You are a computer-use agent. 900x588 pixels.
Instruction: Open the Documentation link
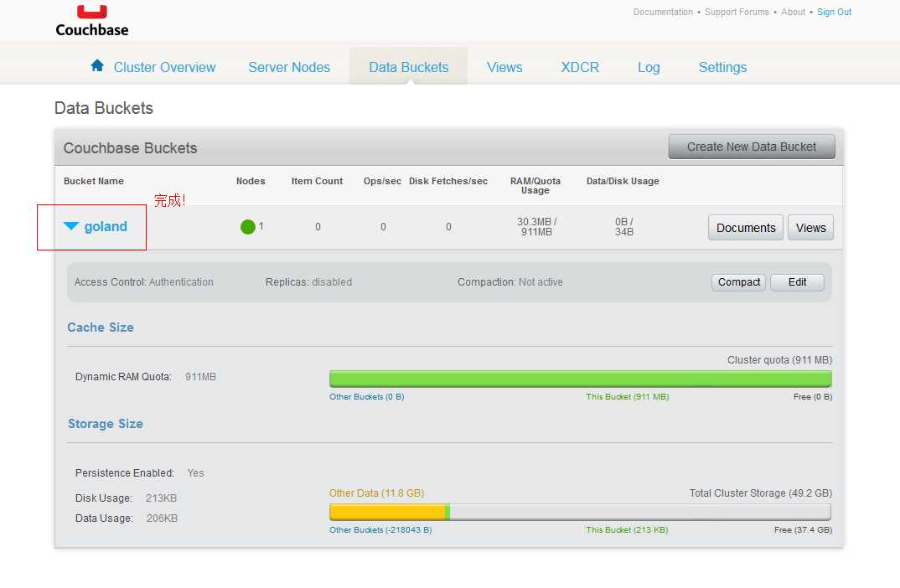[x=663, y=12]
